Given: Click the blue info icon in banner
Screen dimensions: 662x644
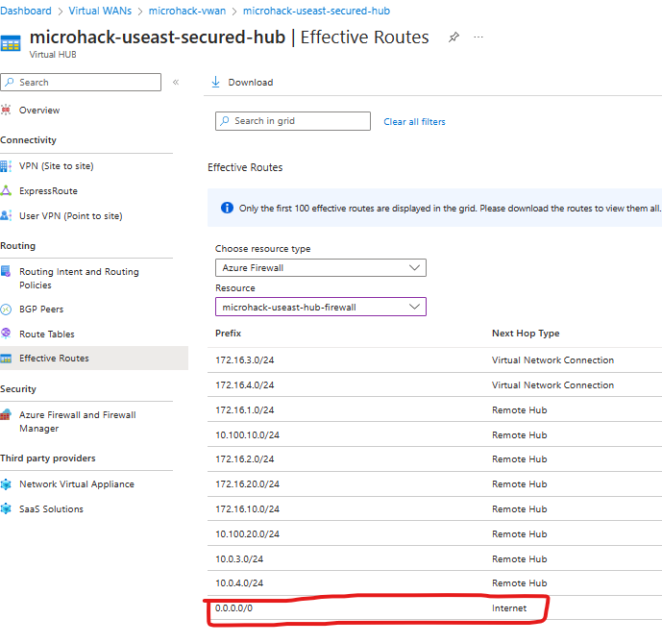Looking at the screenshot, I should point(227,208).
